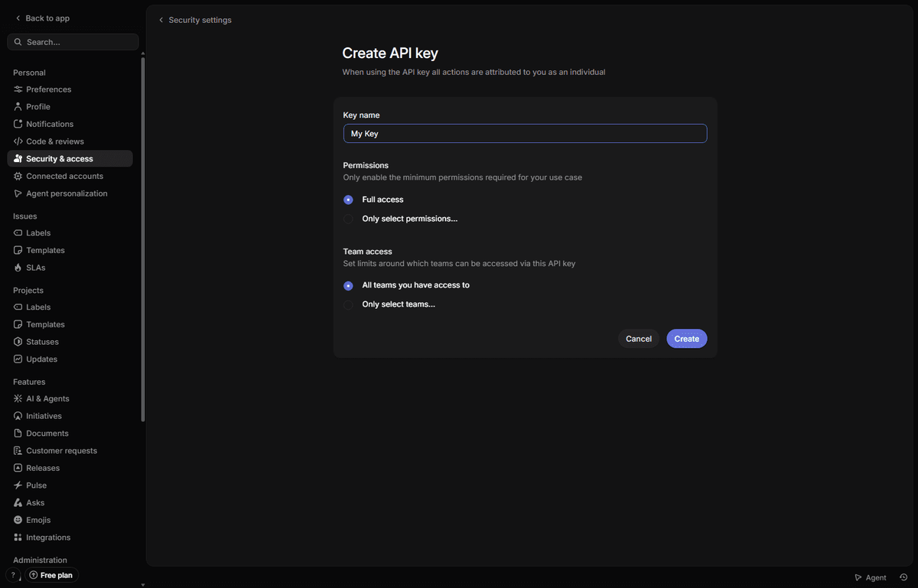Click the Security & access icon
The width and height of the screenshot is (918, 588).
18,159
